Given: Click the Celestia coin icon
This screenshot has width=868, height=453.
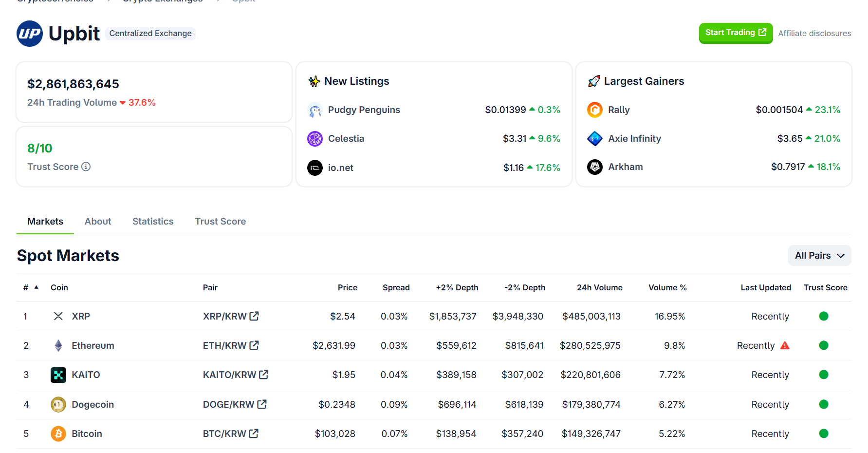Looking at the screenshot, I should (x=315, y=139).
